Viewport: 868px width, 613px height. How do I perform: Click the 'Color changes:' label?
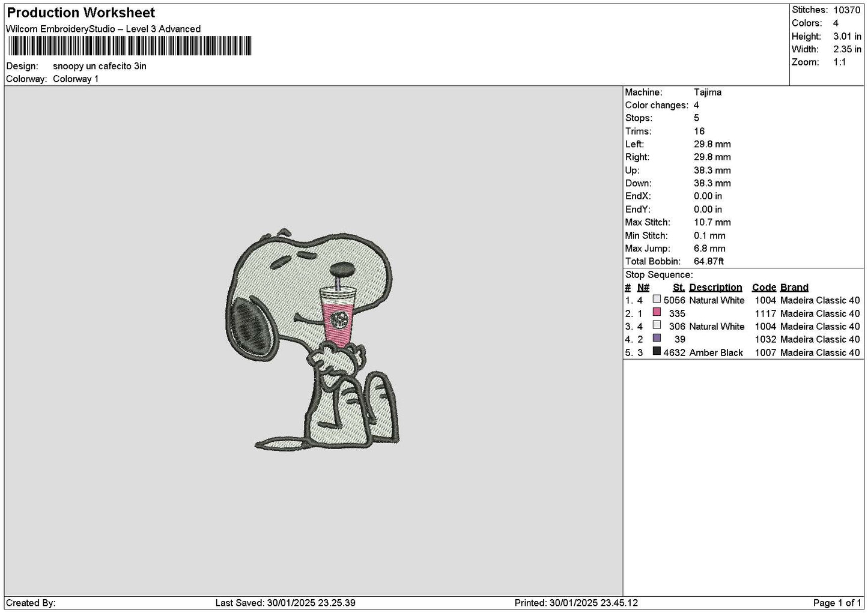click(657, 106)
